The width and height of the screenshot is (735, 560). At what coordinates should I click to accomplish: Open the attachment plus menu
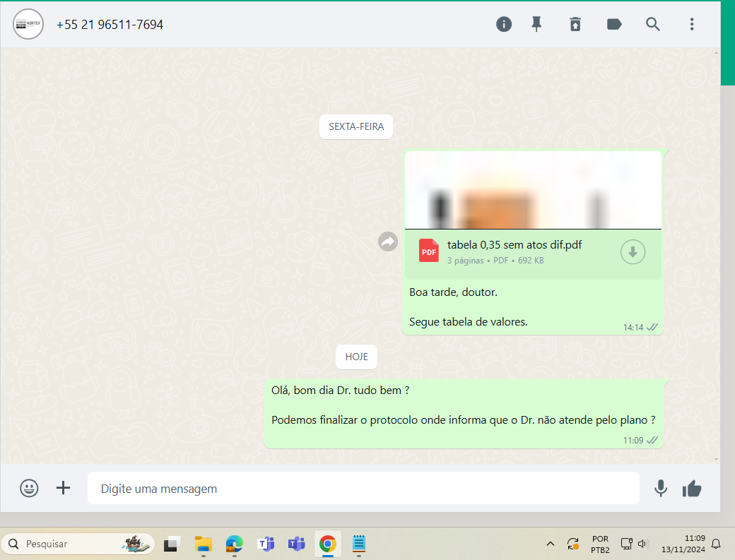[64, 488]
